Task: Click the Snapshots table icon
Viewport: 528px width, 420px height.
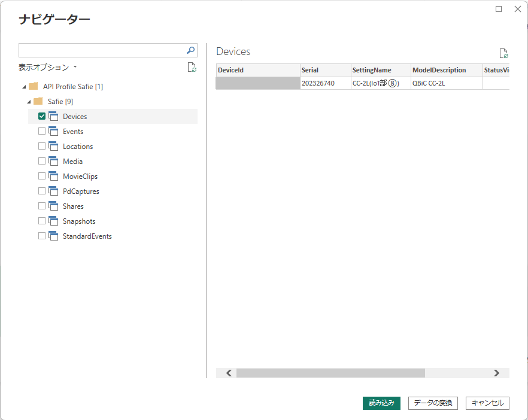Action: 53,221
